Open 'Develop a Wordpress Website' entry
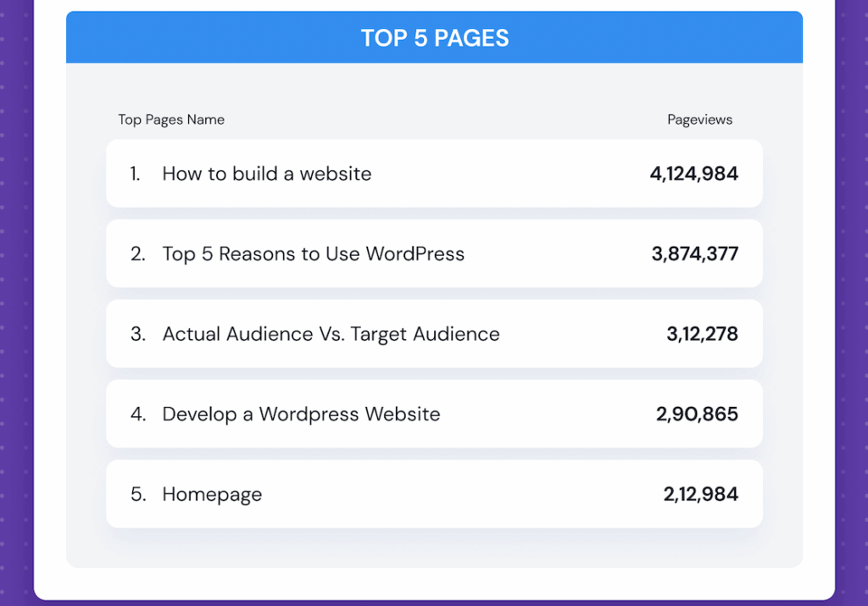This screenshot has height=606, width=868. 301,414
